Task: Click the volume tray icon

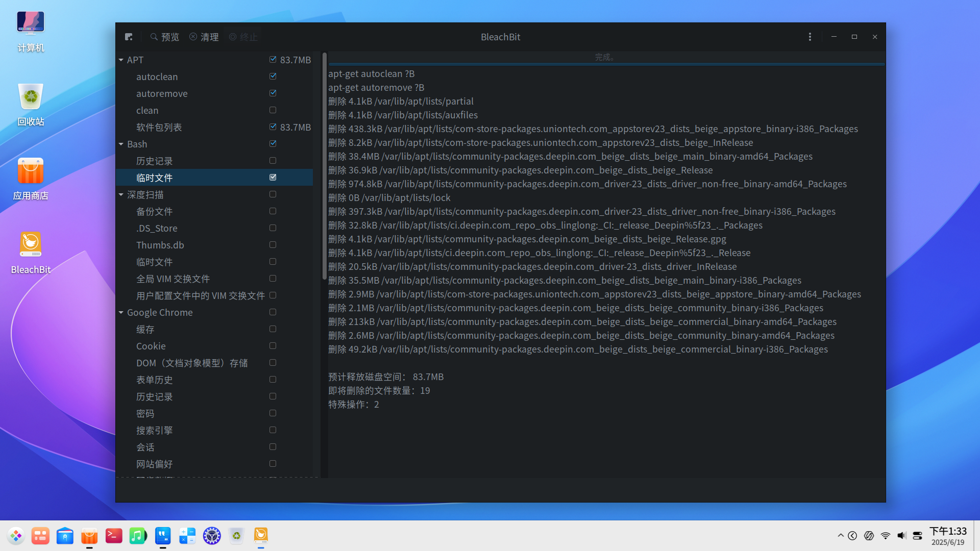Action: 902,536
